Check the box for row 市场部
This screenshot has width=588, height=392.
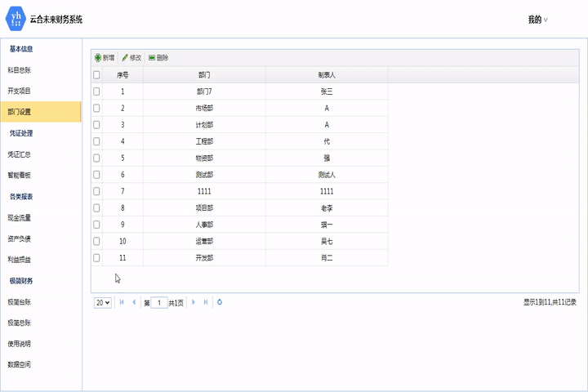[x=96, y=108]
